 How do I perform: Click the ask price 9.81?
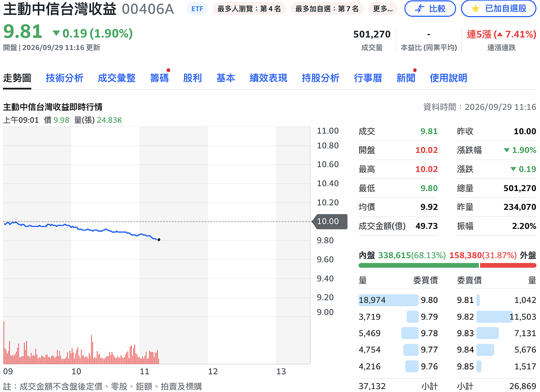click(x=465, y=300)
